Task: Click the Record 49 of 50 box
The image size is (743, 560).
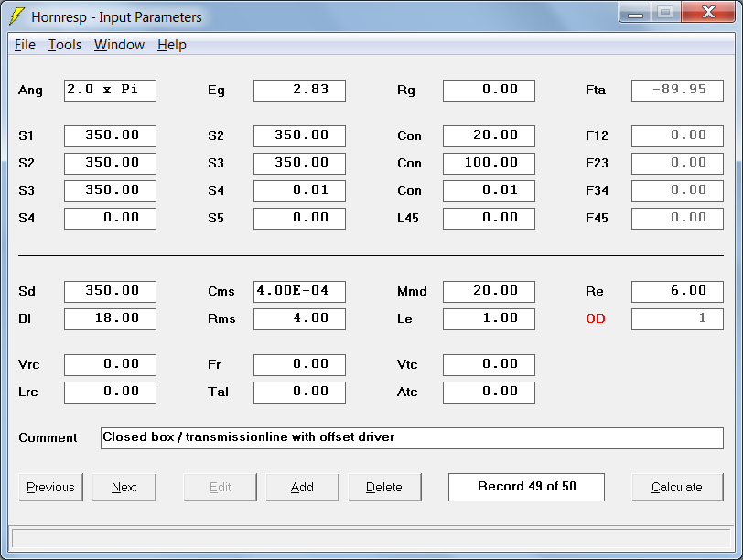Action: 526,487
